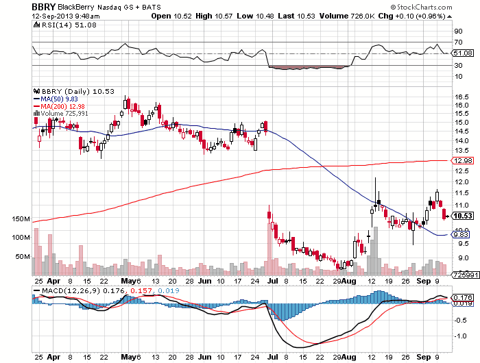Click the blue 9.83 moving average price tag
Image resolution: width=480 pixels, height=363 pixels.
(x=461, y=235)
